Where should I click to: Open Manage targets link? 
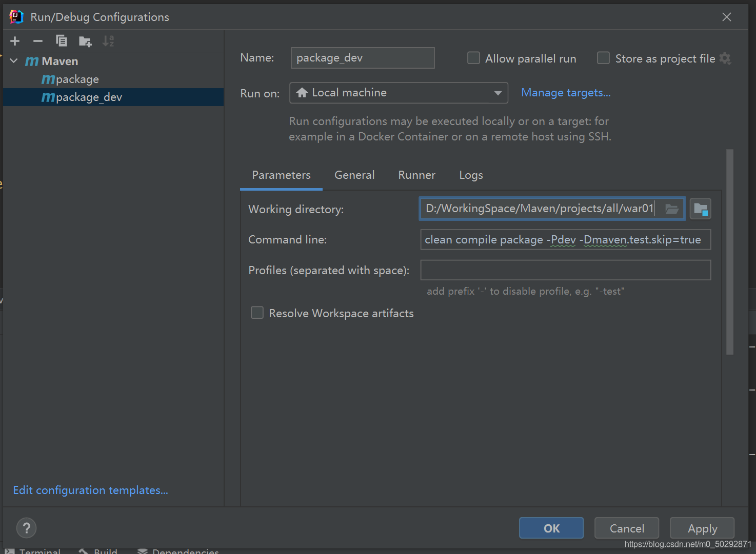click(566, 93)
